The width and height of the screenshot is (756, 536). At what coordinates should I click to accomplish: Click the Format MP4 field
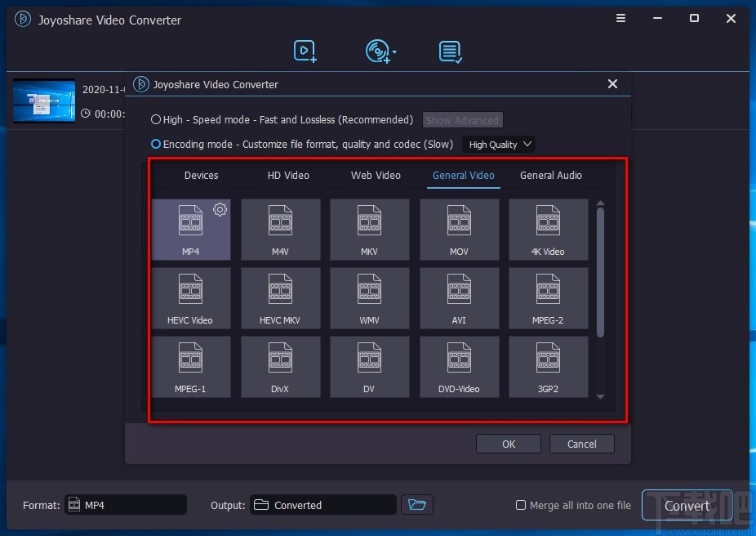pos(126,505)
